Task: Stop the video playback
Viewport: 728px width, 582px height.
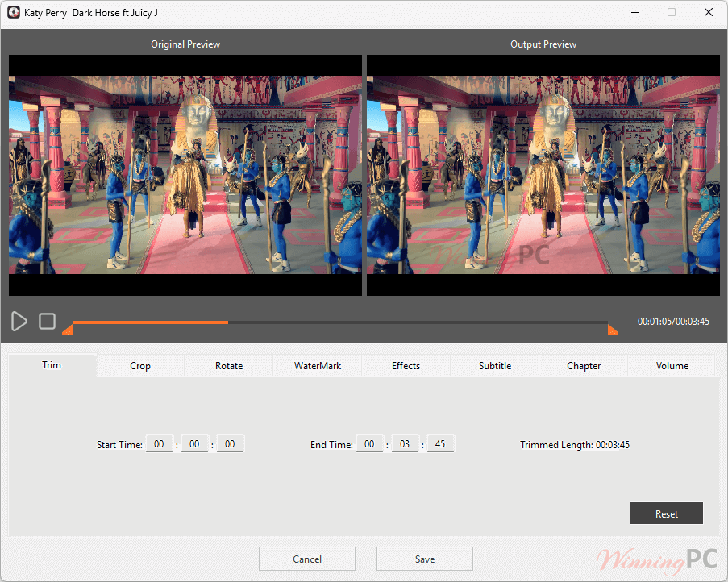Action: pos(47,321)
